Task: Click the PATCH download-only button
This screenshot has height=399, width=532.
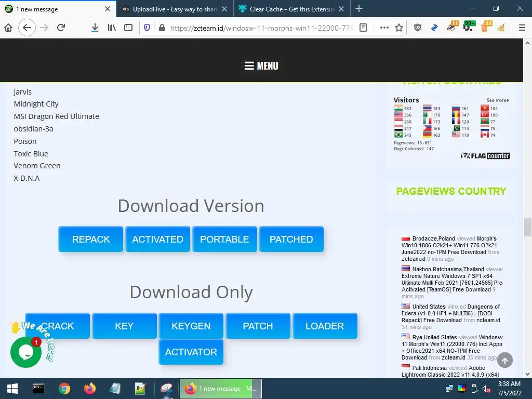Action: coord(258,326)
